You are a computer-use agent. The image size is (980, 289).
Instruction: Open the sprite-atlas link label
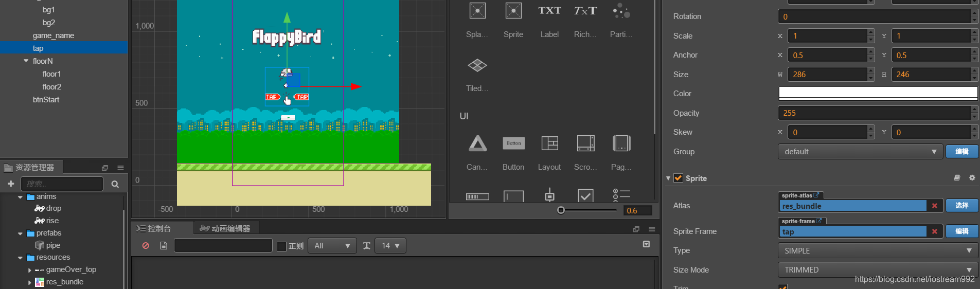[x=800, y=195]
